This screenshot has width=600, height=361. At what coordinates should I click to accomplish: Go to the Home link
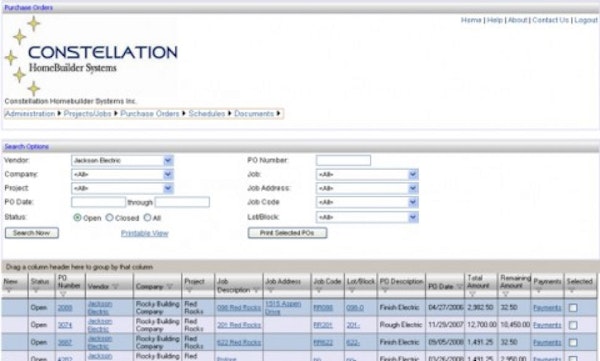point(471,20)
